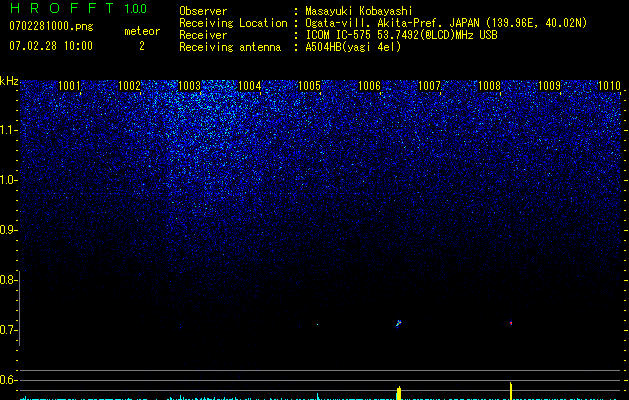This screenshot has height=400, width=629.
Task: Click the 1.1 kHz axis label
Action: (x=8, y=130)
